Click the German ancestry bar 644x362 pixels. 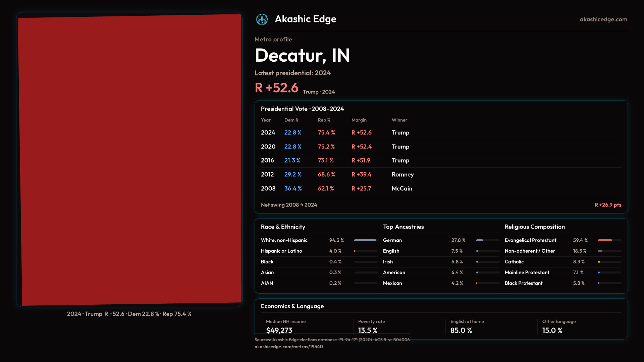click(480, 240)
